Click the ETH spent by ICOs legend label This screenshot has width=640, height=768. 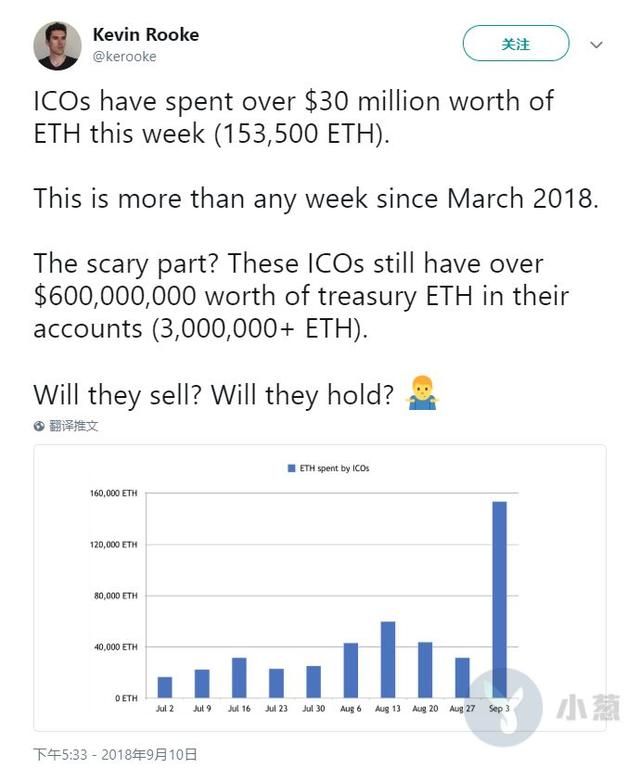click(334, 468)
